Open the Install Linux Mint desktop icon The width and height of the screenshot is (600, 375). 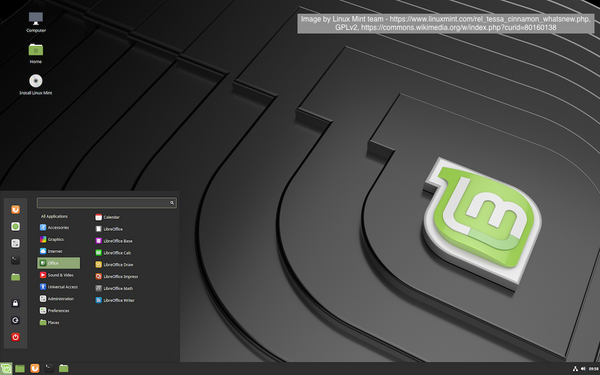coord(36,85)
